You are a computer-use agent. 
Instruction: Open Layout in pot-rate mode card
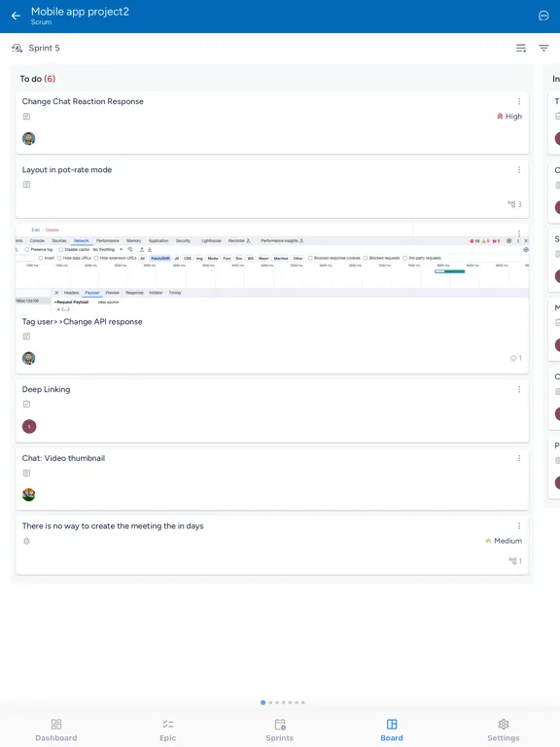coord(272,189)
